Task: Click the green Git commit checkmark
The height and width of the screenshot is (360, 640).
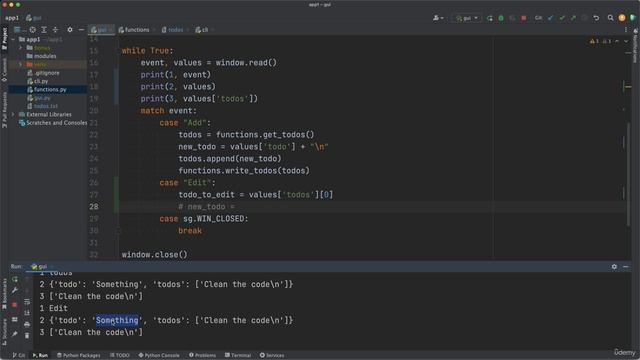Action: (562, 18)
